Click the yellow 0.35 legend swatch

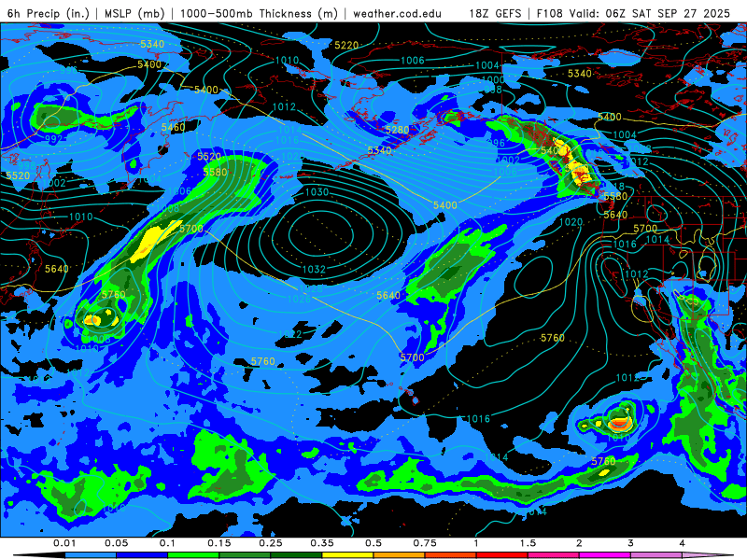[x=347, y=555]
